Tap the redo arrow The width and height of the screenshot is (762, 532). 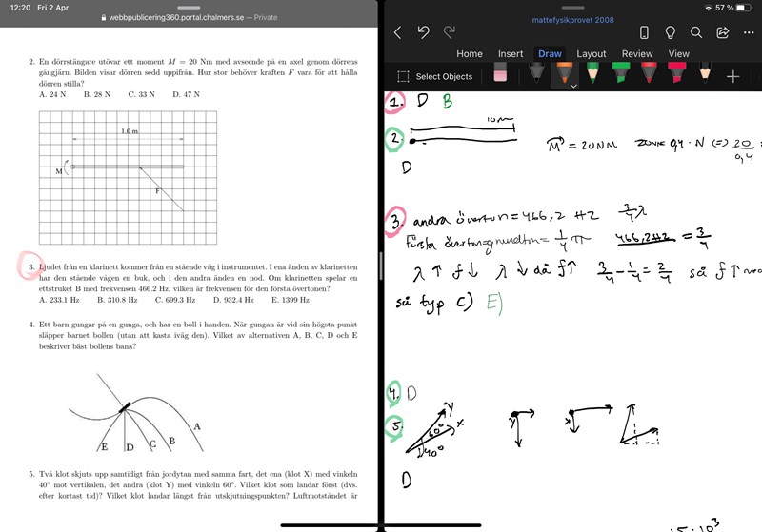pos(450,31)
